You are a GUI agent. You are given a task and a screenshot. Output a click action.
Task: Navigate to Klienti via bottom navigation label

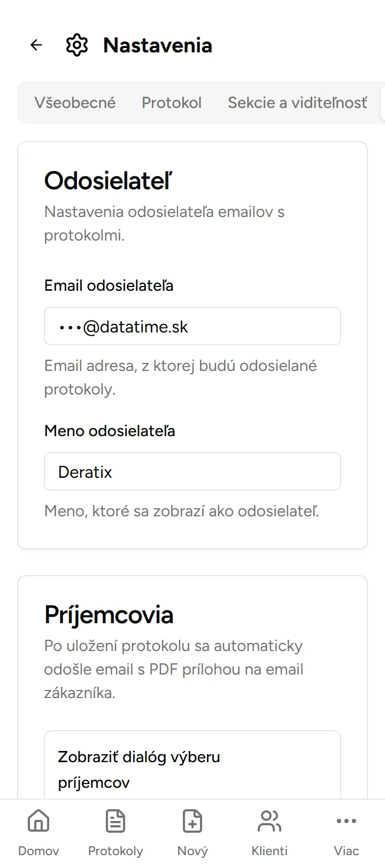pyautogui.click(x=269, y=850)
